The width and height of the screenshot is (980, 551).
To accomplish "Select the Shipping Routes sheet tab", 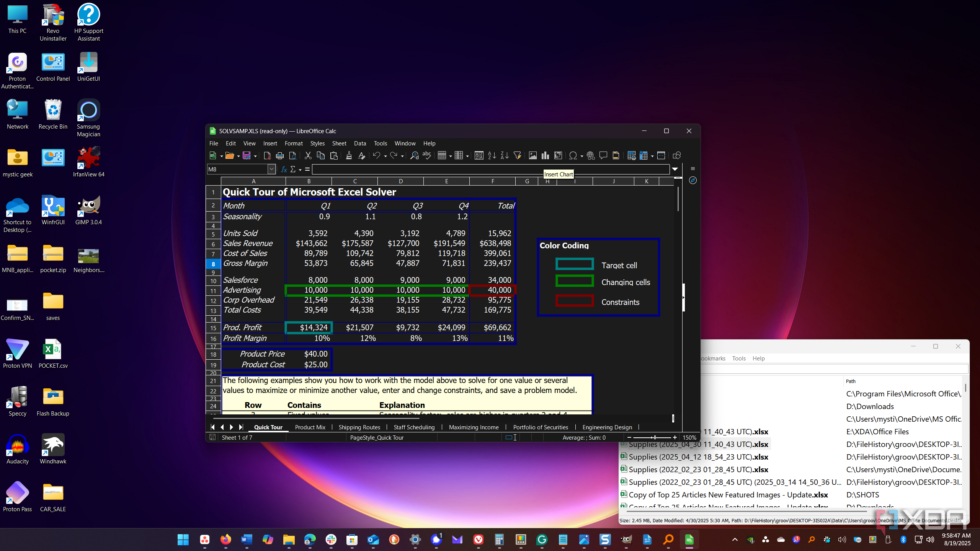I will pos(359,427).
